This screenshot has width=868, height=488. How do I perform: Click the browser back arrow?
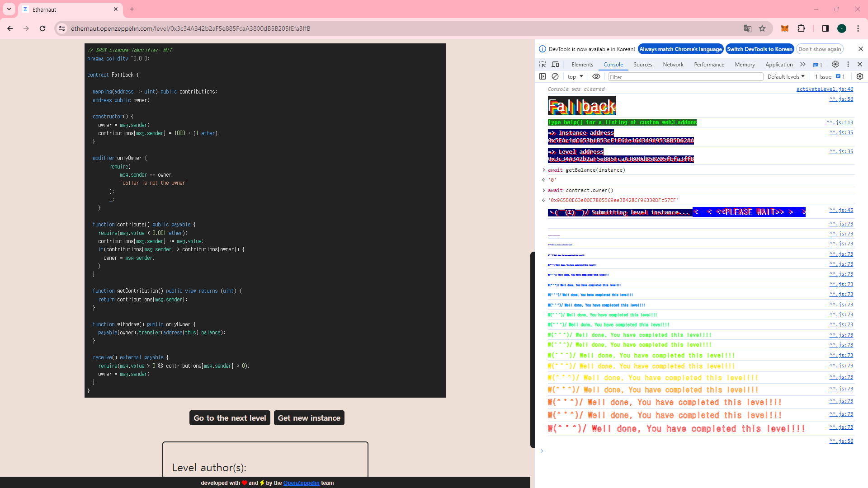[10, 28]
